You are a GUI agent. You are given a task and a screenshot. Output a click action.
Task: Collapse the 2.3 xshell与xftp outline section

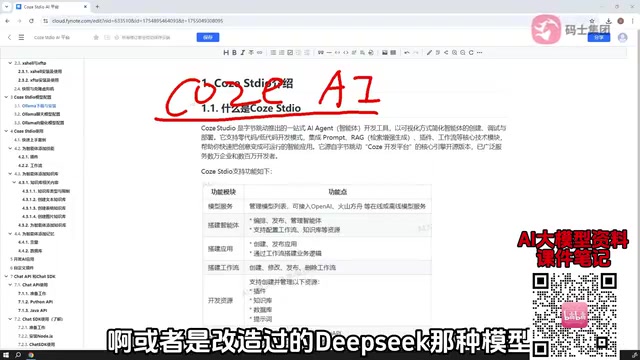pyautogui.click(x=10, y=63)
